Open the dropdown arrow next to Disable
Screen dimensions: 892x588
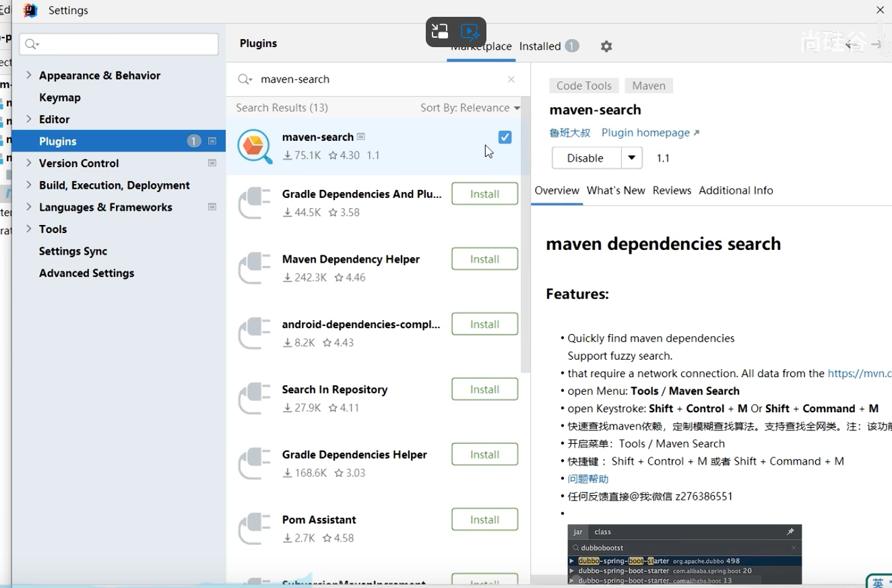pos(631,158)
